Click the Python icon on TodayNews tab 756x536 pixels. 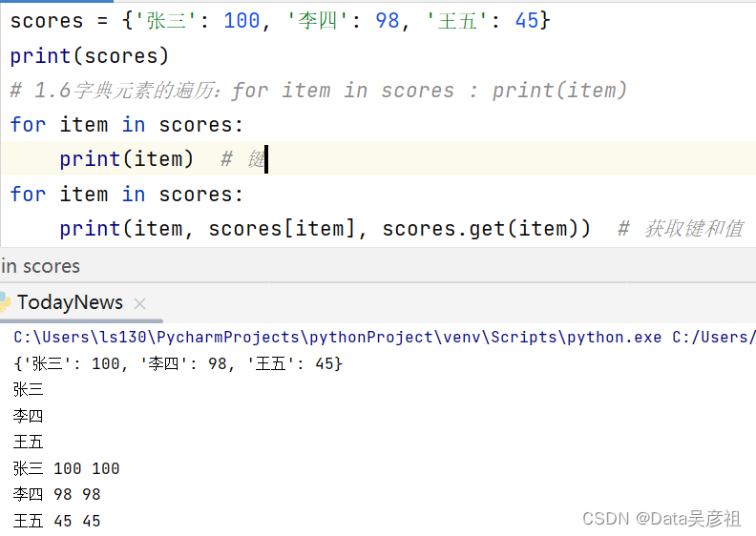tap(5, 302)
